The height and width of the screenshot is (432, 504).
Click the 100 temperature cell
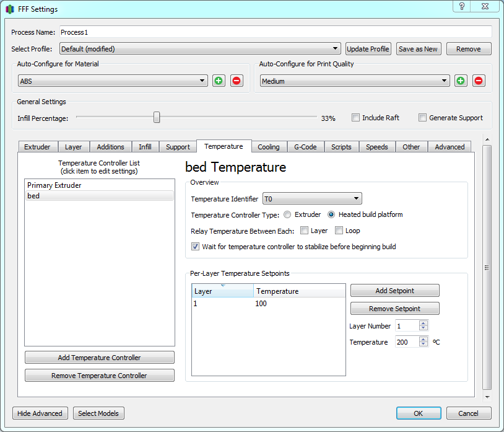tap(261, 303)
